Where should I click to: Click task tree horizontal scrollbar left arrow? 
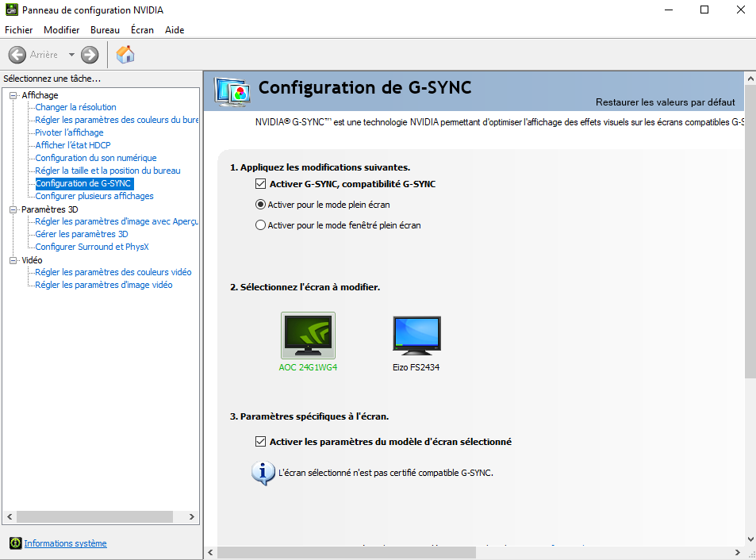click(10, 516)
